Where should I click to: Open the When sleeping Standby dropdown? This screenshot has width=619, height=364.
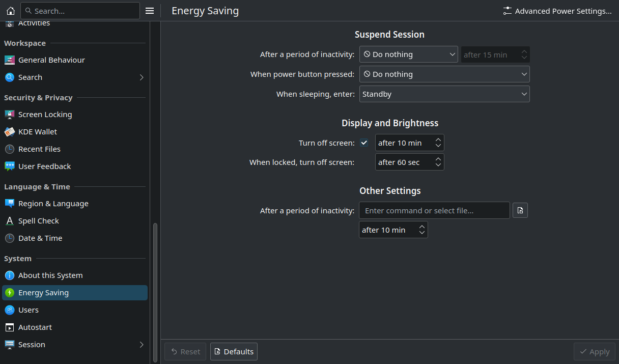444,94
